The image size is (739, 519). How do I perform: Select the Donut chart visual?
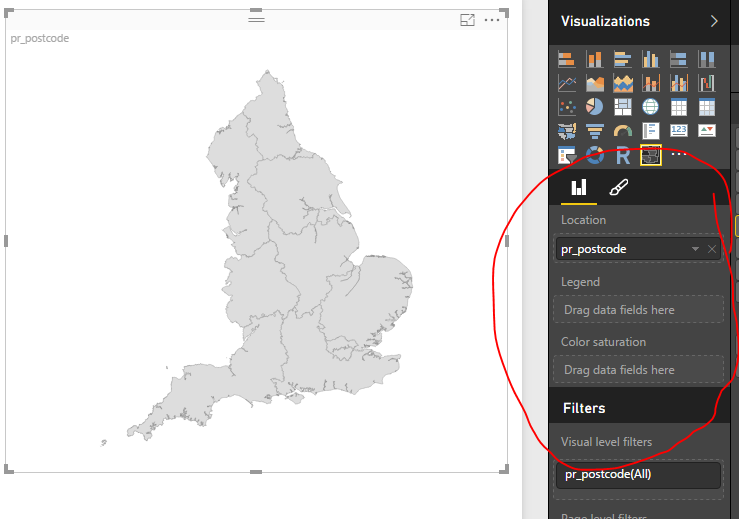pyautogui.click(x=594, y=155)
